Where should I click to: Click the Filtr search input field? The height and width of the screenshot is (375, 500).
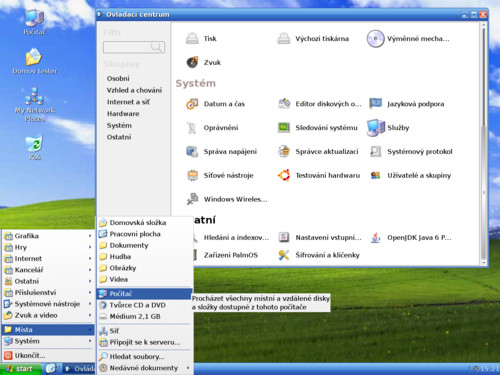coord(134,47)
